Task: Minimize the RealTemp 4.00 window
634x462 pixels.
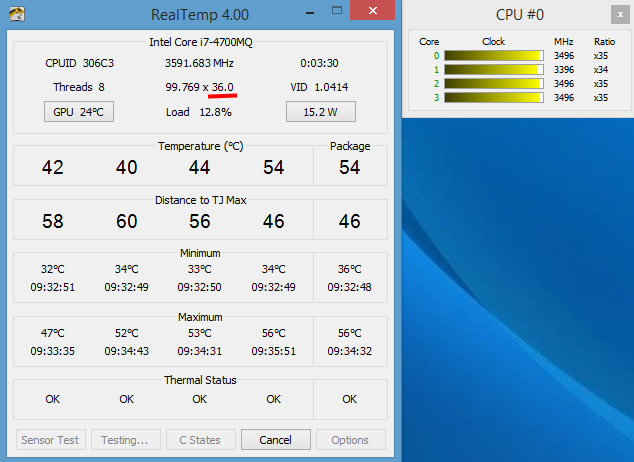Action: (310, 13)
